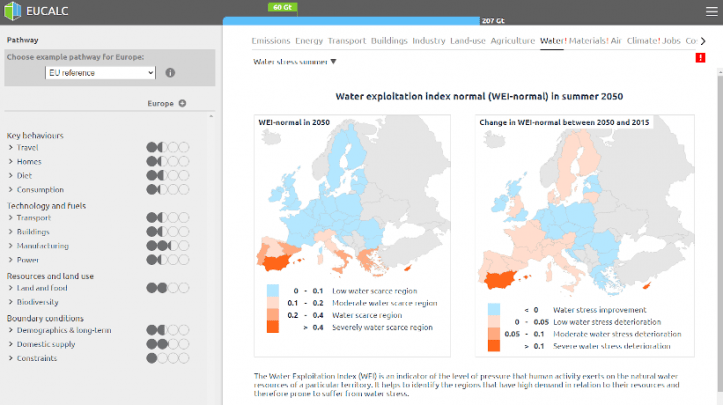Click the Demographics & long-term label

(62, 329)
